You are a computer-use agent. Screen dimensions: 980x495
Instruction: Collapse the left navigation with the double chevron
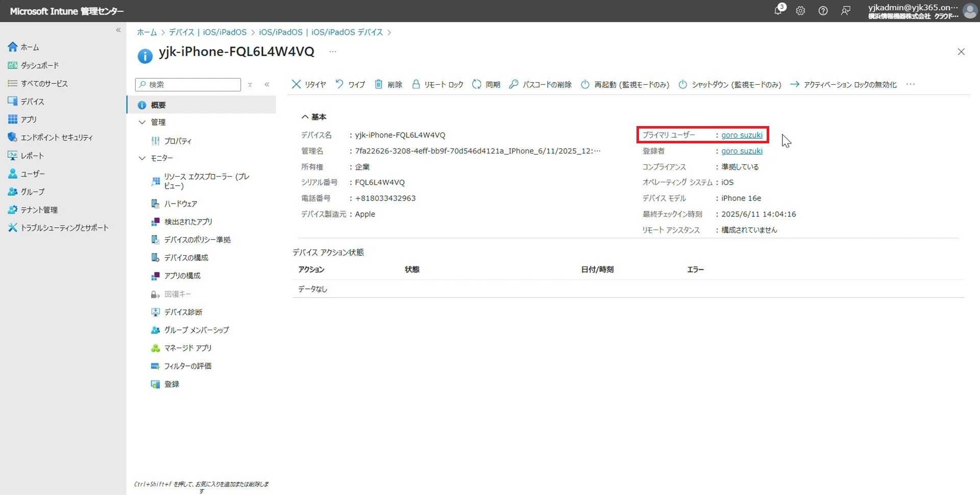click(118, 30)
